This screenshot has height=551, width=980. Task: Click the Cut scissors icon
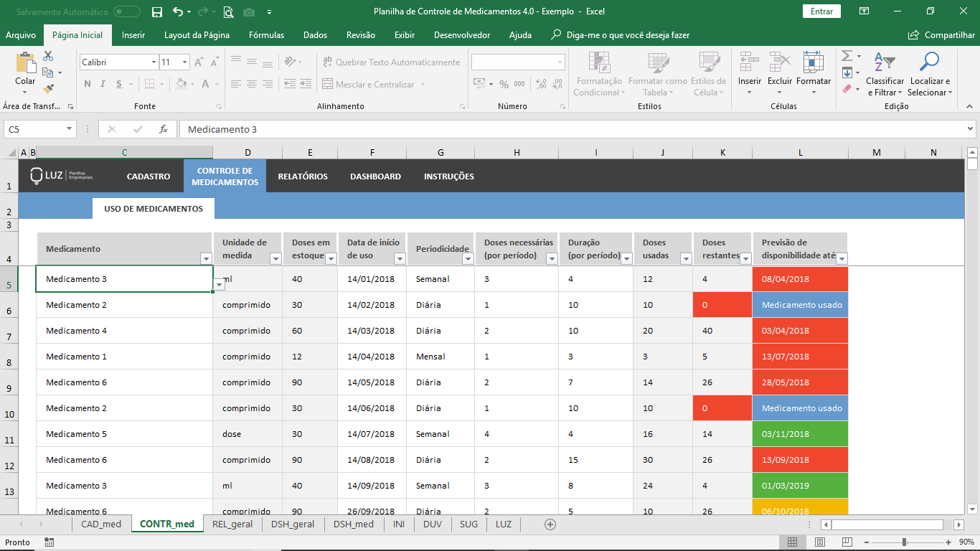pyautogui.click(x=48, y=56)
